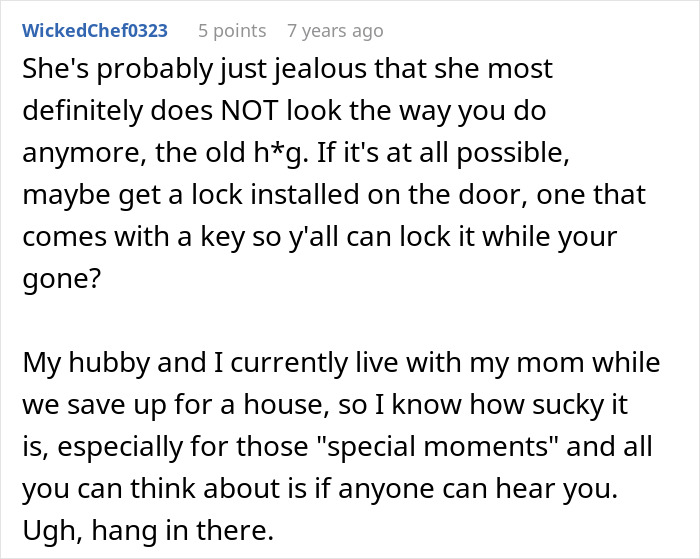This screenshot has height=559, width=700.
Task: Click the line starting "definitely does NOT look"
Action: (x=284, y=111)
